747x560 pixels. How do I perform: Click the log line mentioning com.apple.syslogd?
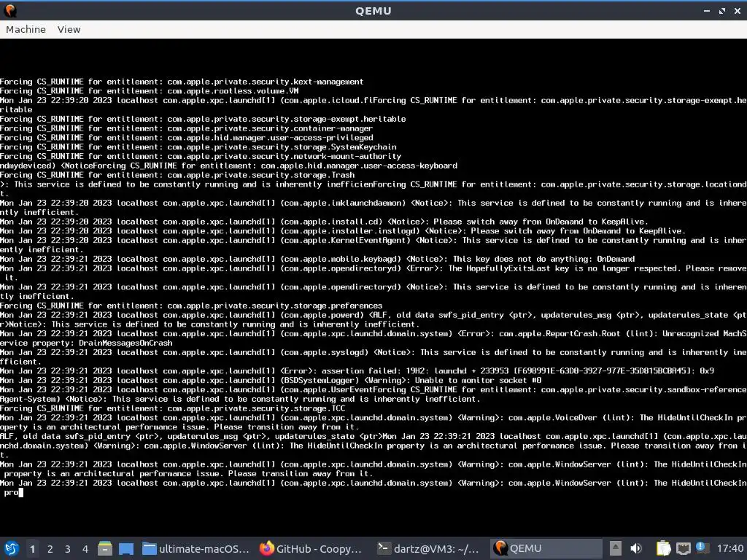click(373, 357)
